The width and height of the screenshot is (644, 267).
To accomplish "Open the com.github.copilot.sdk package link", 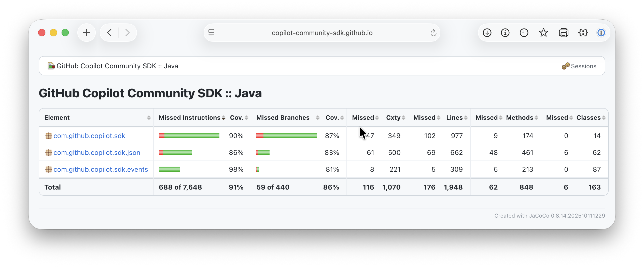I will [x=89, y=136].
